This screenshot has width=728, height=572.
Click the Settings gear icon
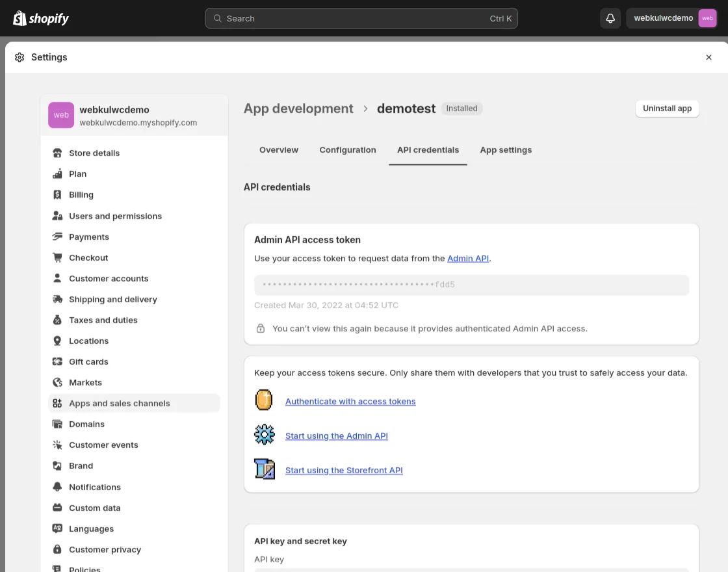click(19, 57)
